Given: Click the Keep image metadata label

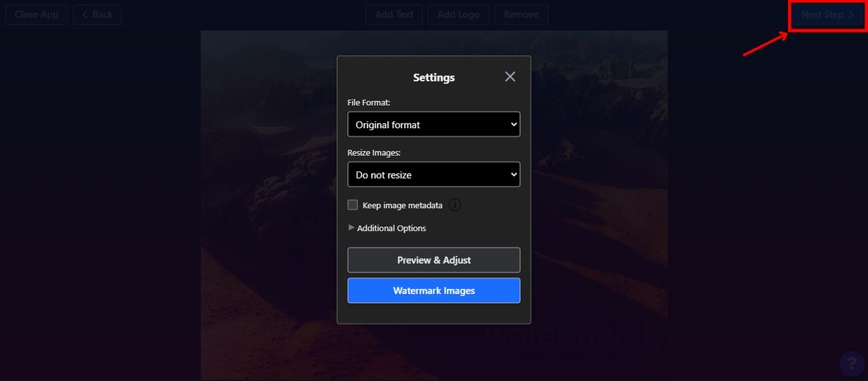Looking at the screenshot, I should click(x=403, y=205).
